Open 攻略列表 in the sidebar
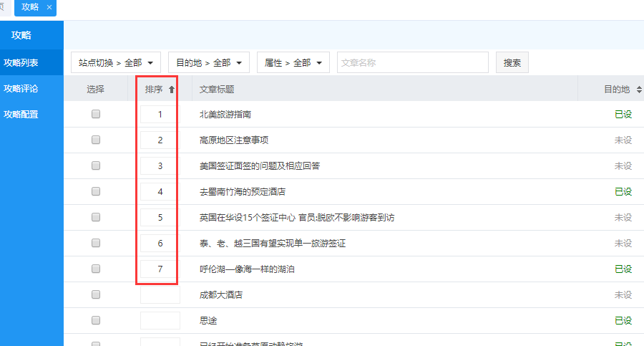Viewport: 644px width, 346px height. (x=21, y=63)
